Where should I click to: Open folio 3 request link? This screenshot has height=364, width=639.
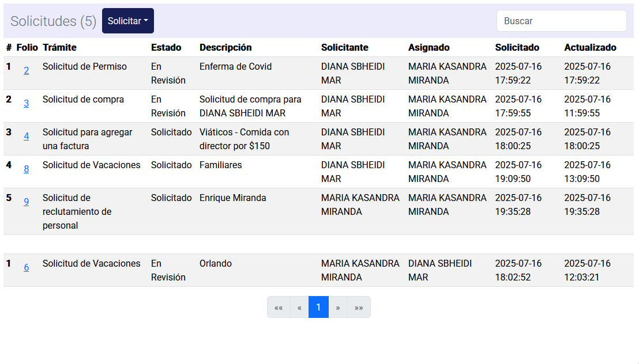click(x=27, y=104)
